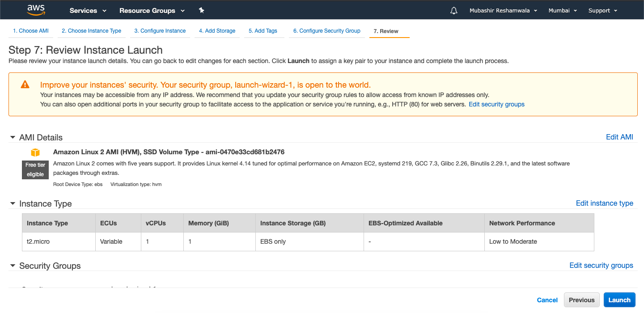This screenshot has width=644, height=313.
Task: Click the Instance Type column header
Action: (x=58, y=223)
